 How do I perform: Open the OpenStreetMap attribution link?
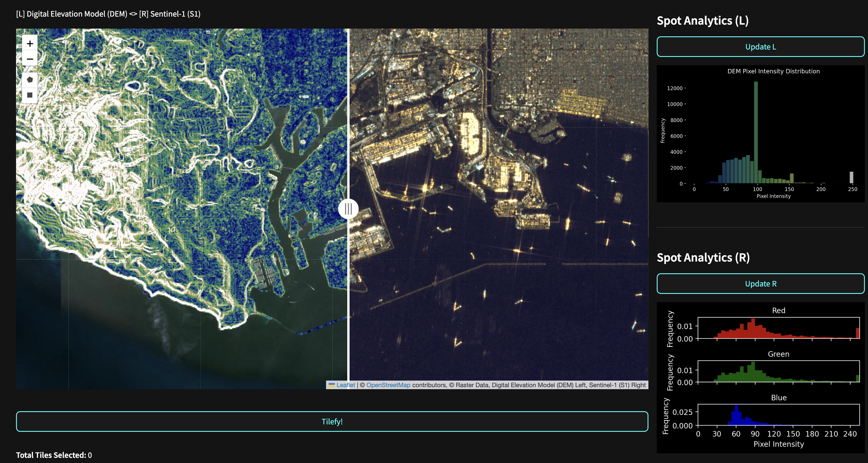point(388,385)
